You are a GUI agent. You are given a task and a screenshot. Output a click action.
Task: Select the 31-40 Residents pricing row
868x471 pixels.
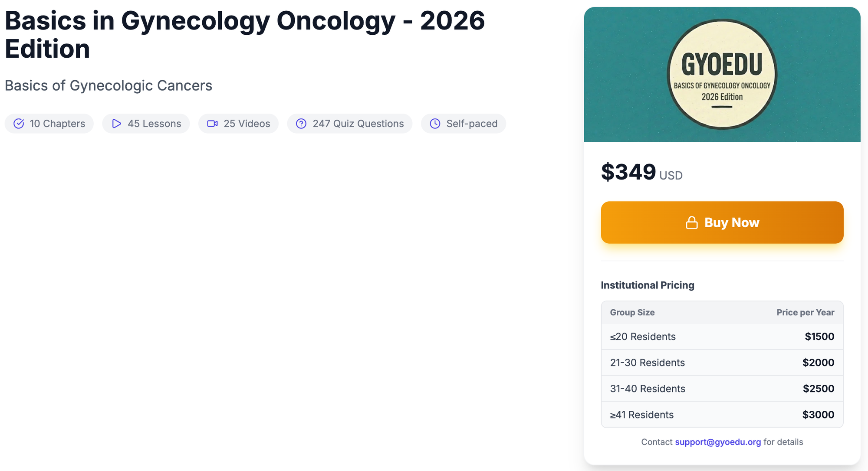722,389
